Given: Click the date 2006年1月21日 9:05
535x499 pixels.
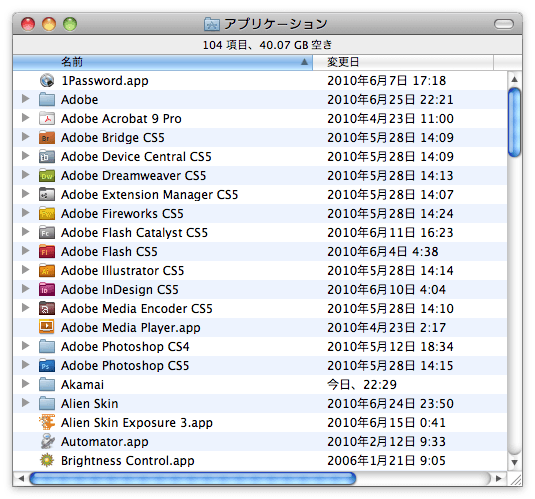Looking at the screenshot, I should [387, 461].
